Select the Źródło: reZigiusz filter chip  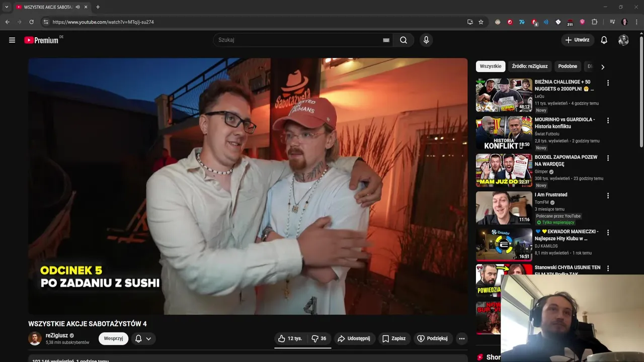click(530, 66)
